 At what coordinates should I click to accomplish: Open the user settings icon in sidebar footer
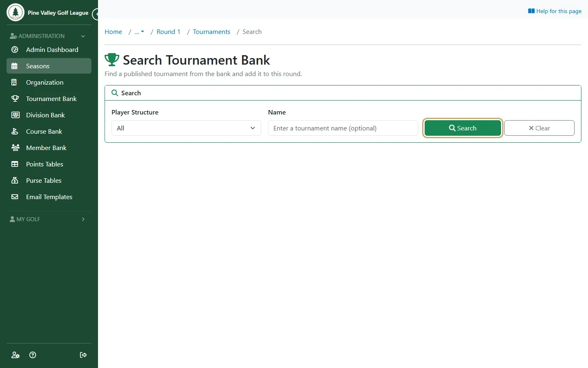click(16, 355)
